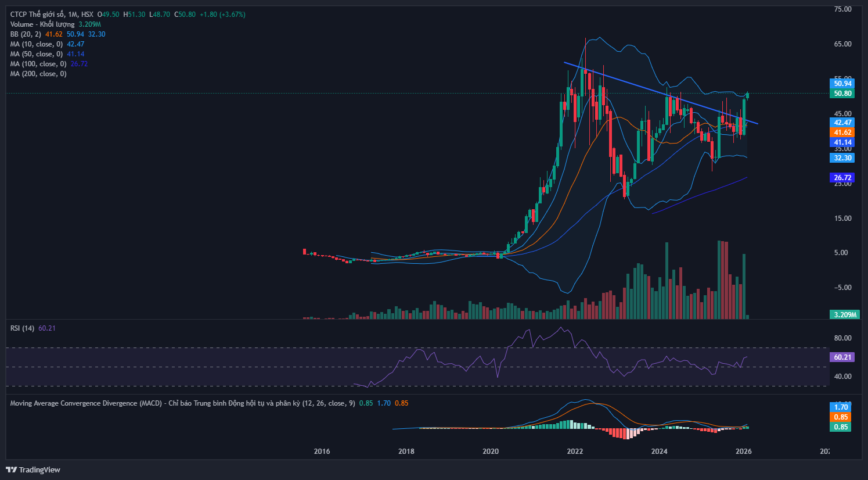
Task: Click BB legend basis value "41.62"
Action: pyautogui.click(x=54, y=34)
